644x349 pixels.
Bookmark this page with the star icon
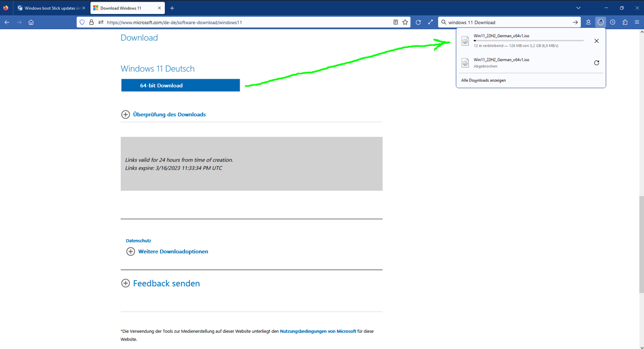point(405,22)
